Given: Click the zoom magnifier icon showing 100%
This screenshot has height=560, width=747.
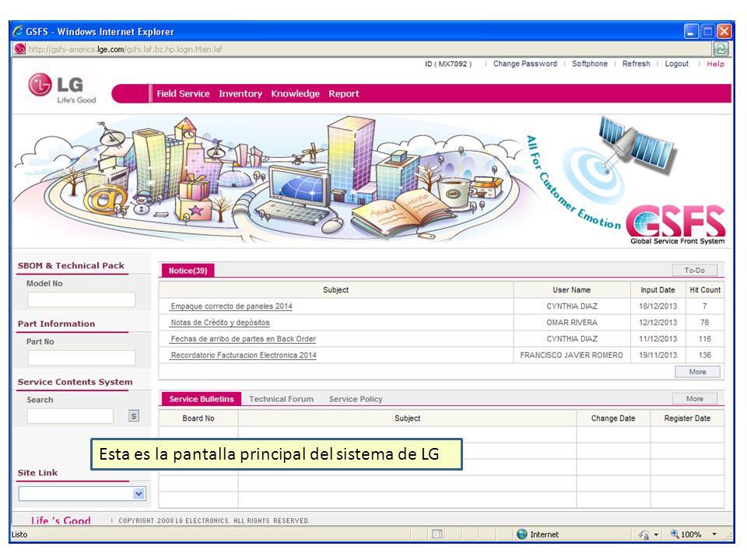Looking at the screenshot, I should click(x=675, y=534).
